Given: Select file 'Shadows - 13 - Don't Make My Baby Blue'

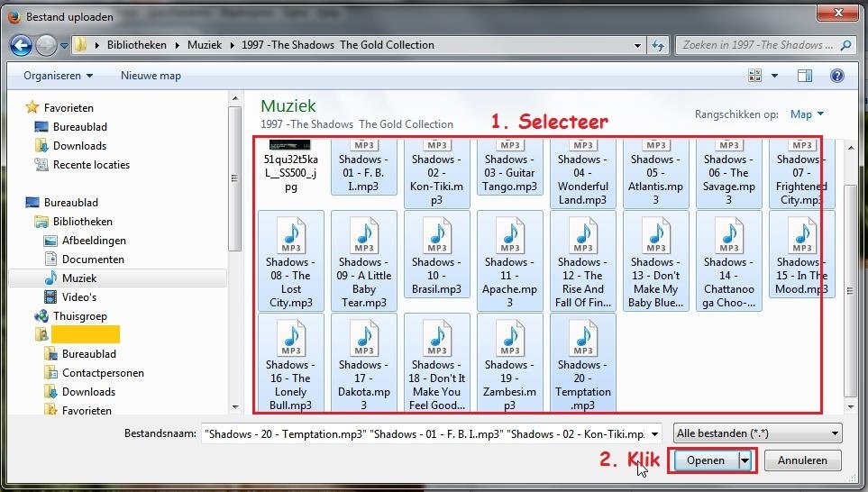Looking at the screenshot, I should pyautogui.click(x=656, y=260).
